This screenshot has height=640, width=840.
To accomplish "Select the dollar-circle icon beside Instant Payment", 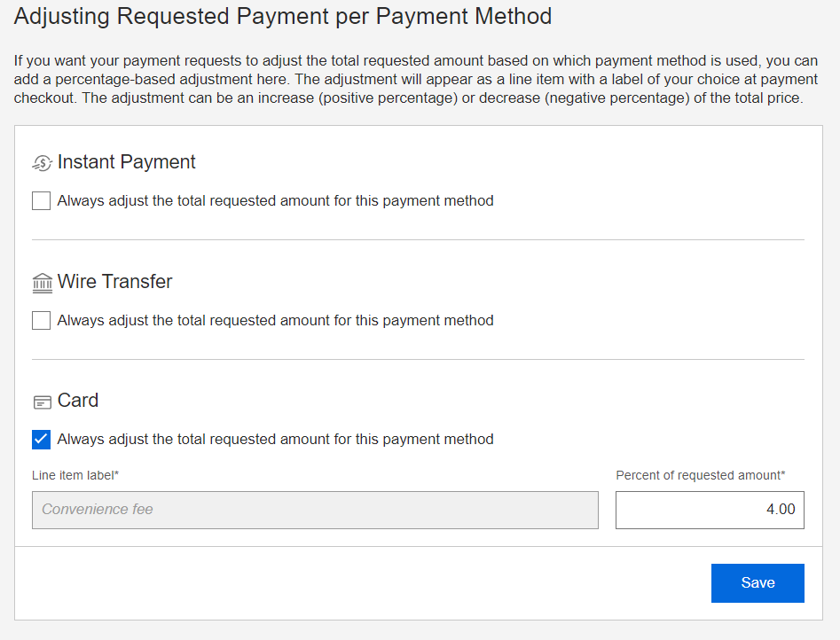I will click(41, 162).
